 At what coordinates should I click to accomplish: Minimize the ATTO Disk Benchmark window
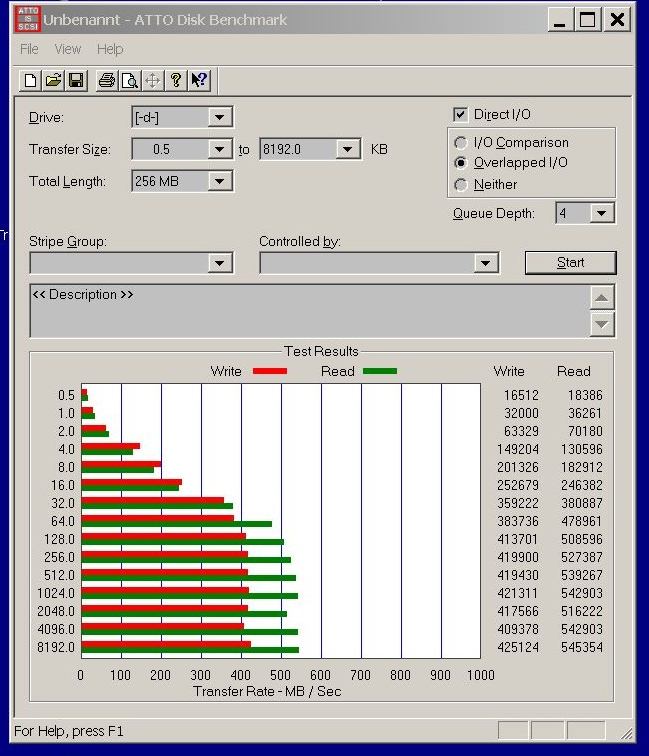click(560, 20)
